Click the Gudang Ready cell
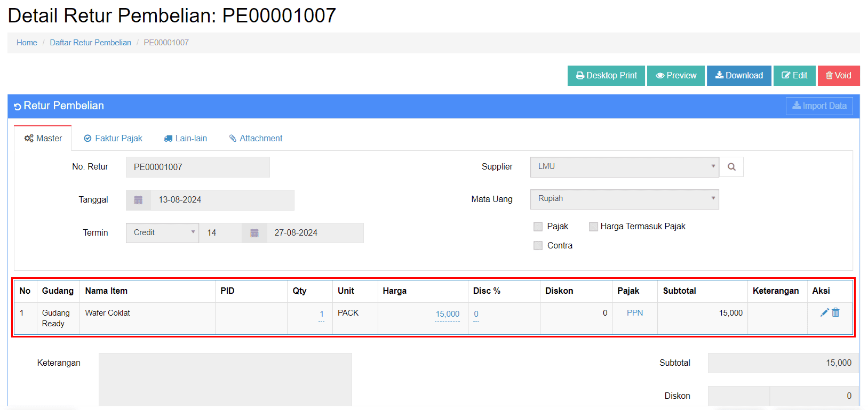This screenshot has width=868, height=410. pos(58,318)
